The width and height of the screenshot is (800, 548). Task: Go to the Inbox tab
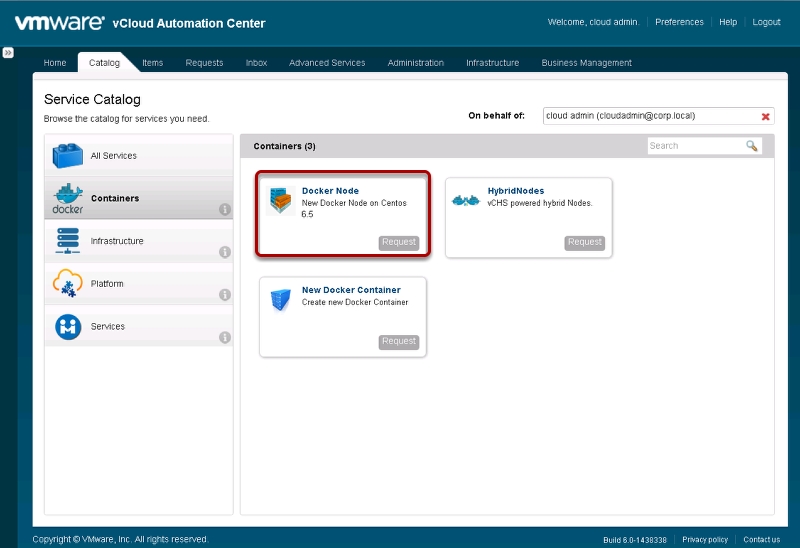pyautogui.click(x=256, y=63)
